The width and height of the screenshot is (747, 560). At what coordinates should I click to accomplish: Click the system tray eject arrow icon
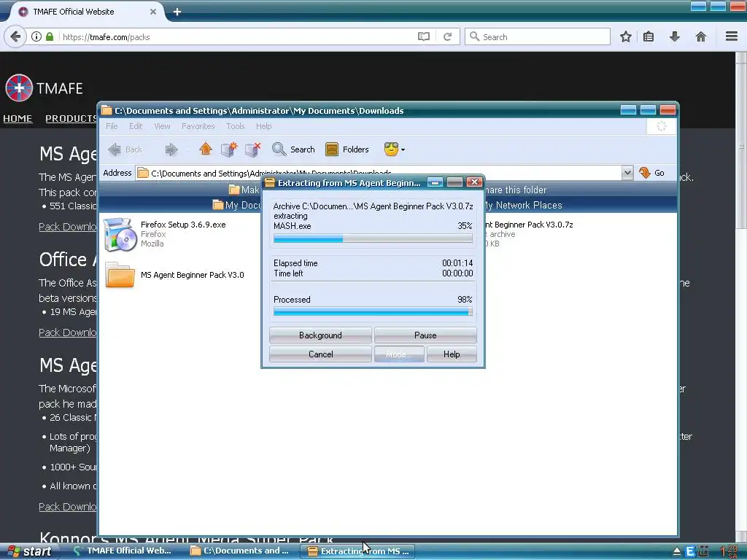point(676,552)
